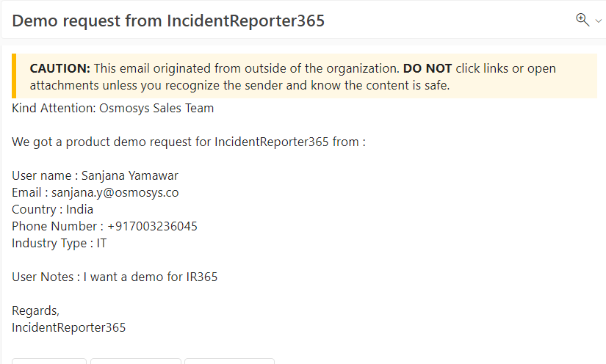Click the 'Regards,' closing line
606x364 pixels.
click(x=35, y=310)
